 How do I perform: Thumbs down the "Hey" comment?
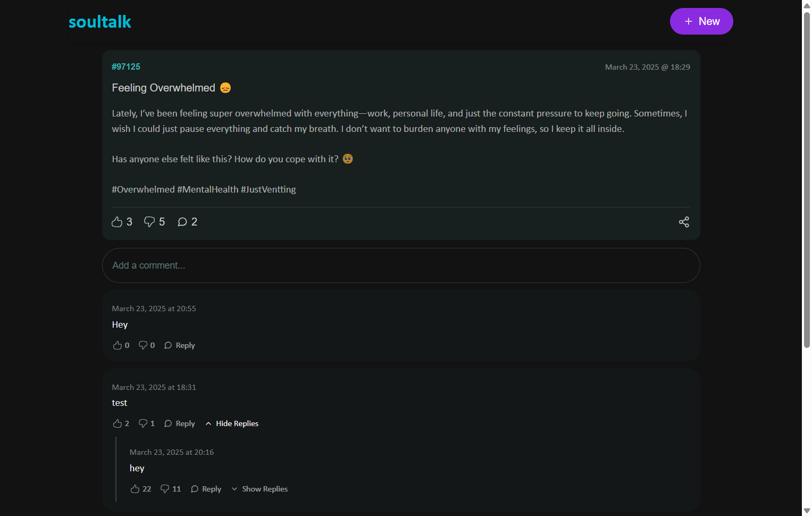coord(143,345)
